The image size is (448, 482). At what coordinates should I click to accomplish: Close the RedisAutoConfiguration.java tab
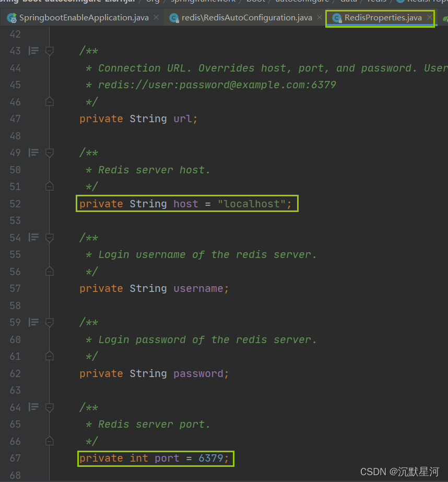point(320,18)
